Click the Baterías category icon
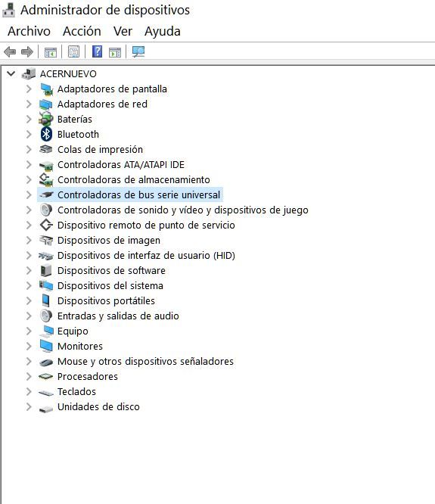The height and width of the screenshot is (504, 435). [46, 120]
